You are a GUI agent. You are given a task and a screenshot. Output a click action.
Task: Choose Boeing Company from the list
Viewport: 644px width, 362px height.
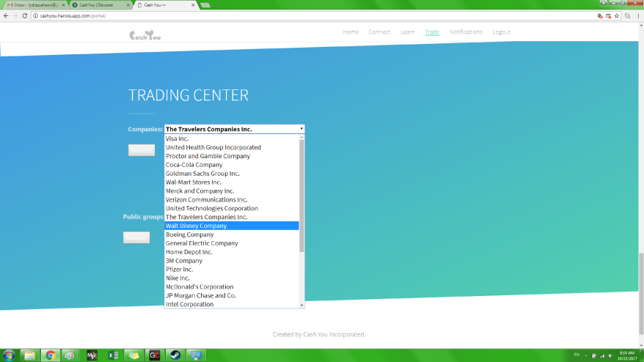coord(232,234)
